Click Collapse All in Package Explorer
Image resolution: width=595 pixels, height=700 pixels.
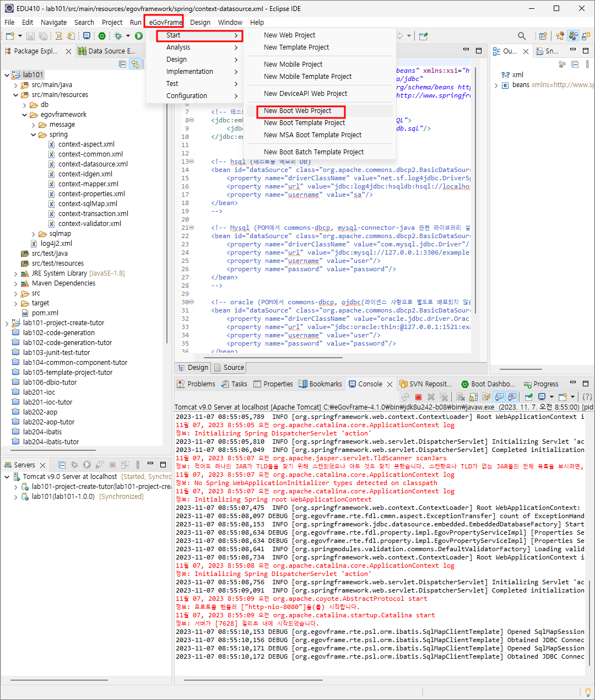point(123,64)
